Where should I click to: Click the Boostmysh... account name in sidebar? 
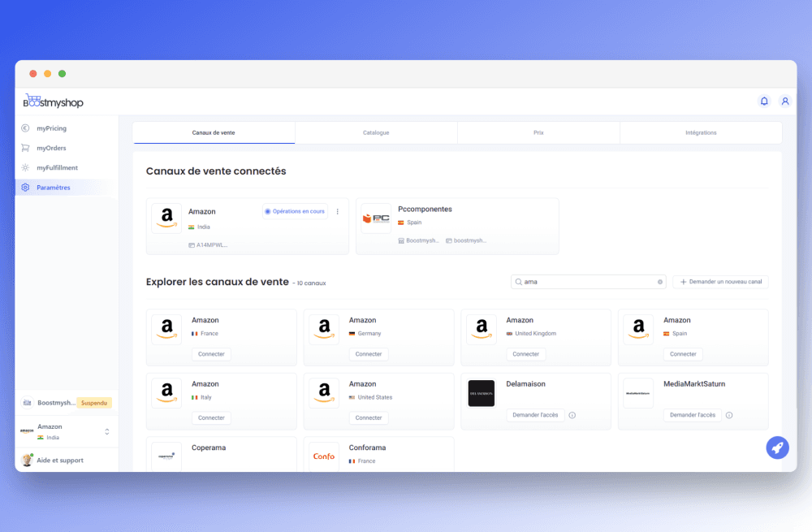(57, 403)
